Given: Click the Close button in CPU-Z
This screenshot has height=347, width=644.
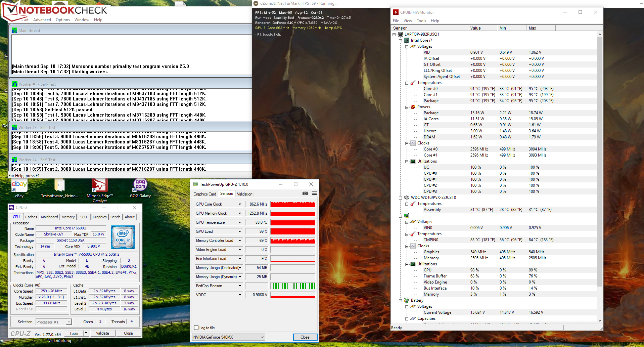Looking at the screenshot, I should (128, 333).
